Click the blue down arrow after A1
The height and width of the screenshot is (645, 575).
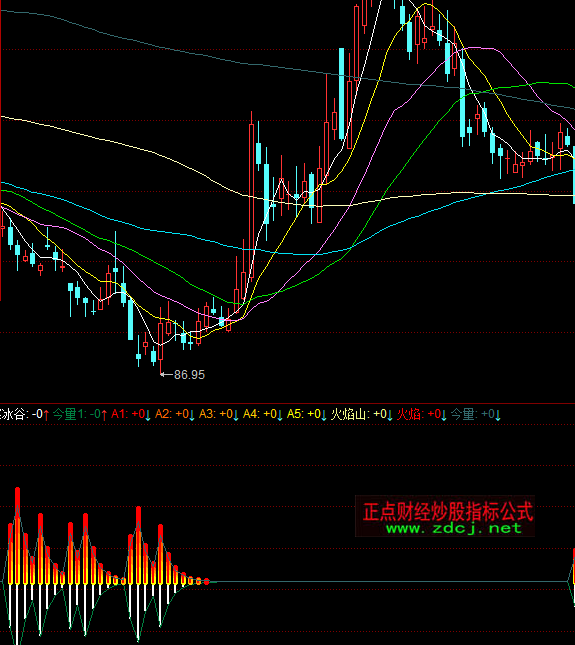click(x=148, y=415)
